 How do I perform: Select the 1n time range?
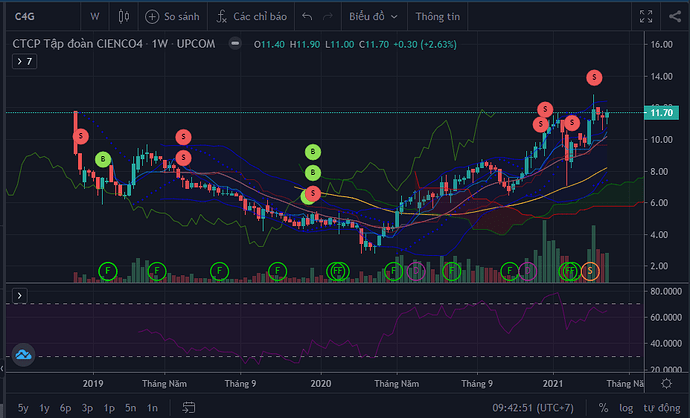pyautogui.click(x=152, y=407)
